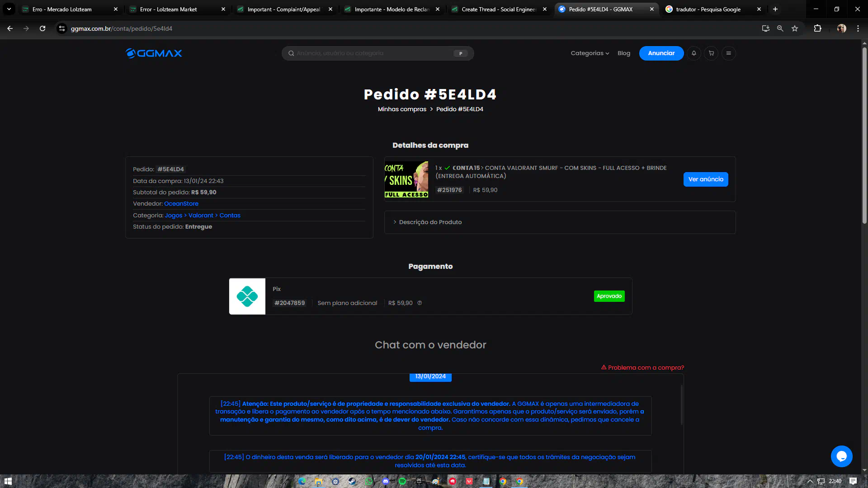Bookmark this page with star icon
Image resolution: width=868 pixels, height=488 pixels.
coord(795,28)
